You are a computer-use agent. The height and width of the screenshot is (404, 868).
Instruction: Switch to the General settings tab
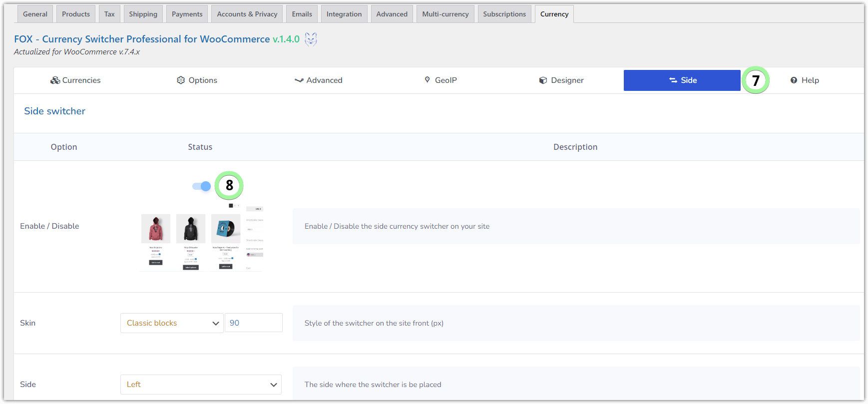pos(35,14)
